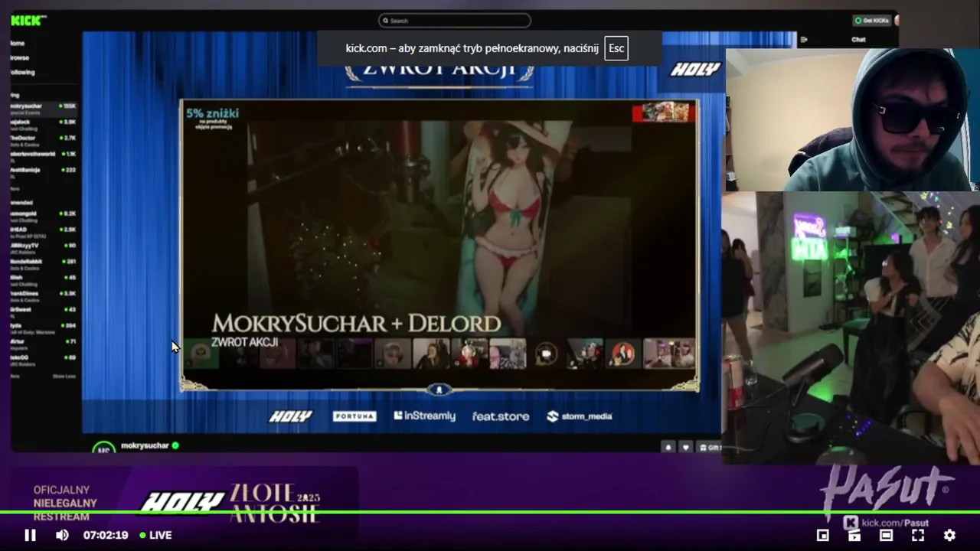Click the Gift button under the stream

point(710,448)
